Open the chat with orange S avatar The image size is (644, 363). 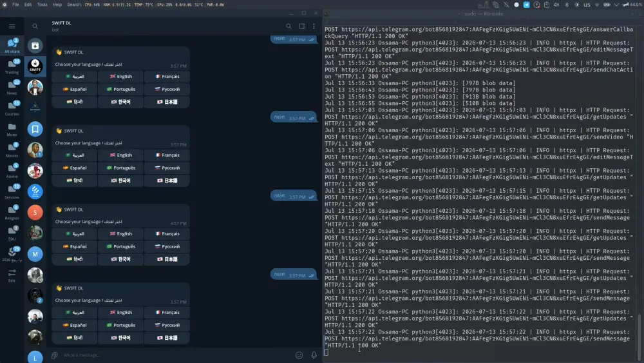(x=35, y=213)
